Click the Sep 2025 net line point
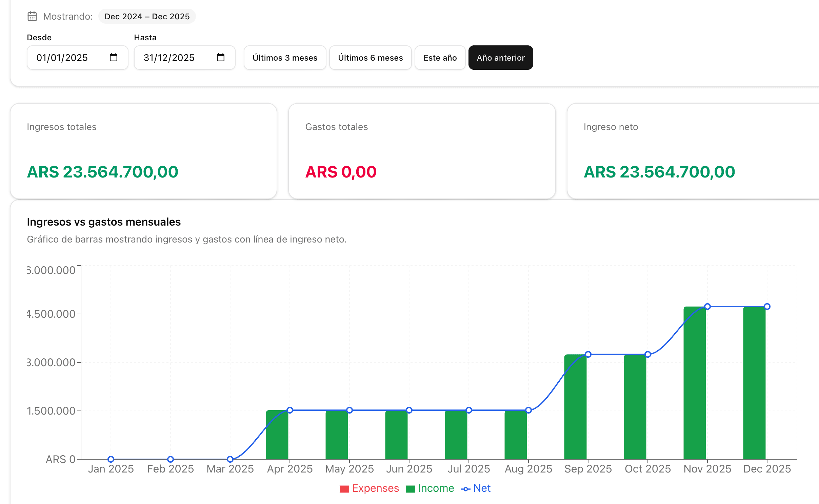The height and width of the screenshot is (504, 819). point(588,354)
